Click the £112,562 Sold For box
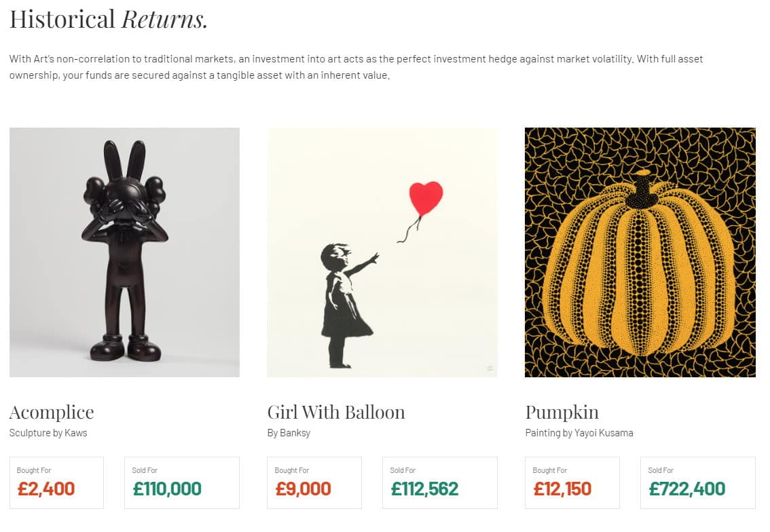770x532 pixels. [x=440, y=483]
